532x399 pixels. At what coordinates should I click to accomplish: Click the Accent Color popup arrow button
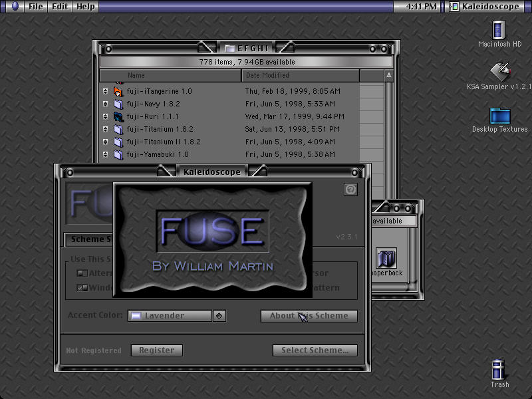[x=219, y=316]
